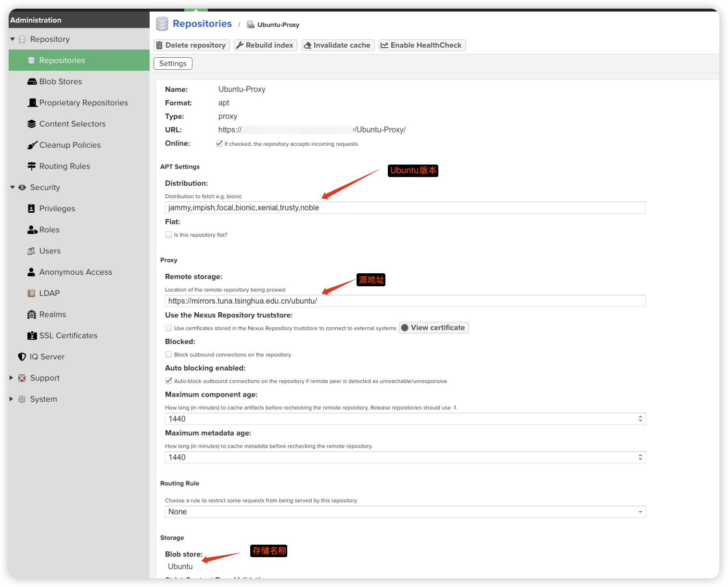The image size is (728, 587).
Task: Open Cleanup Policies page
Action: point(79,145)
